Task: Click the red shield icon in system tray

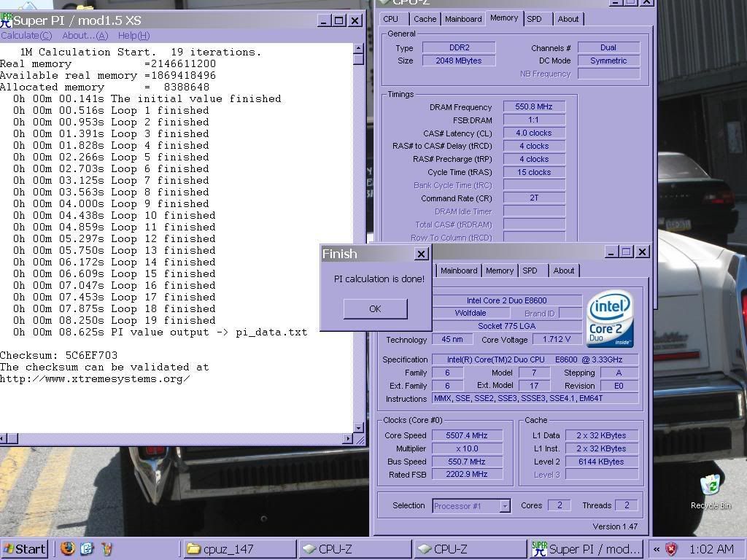Action: [672, 549]
